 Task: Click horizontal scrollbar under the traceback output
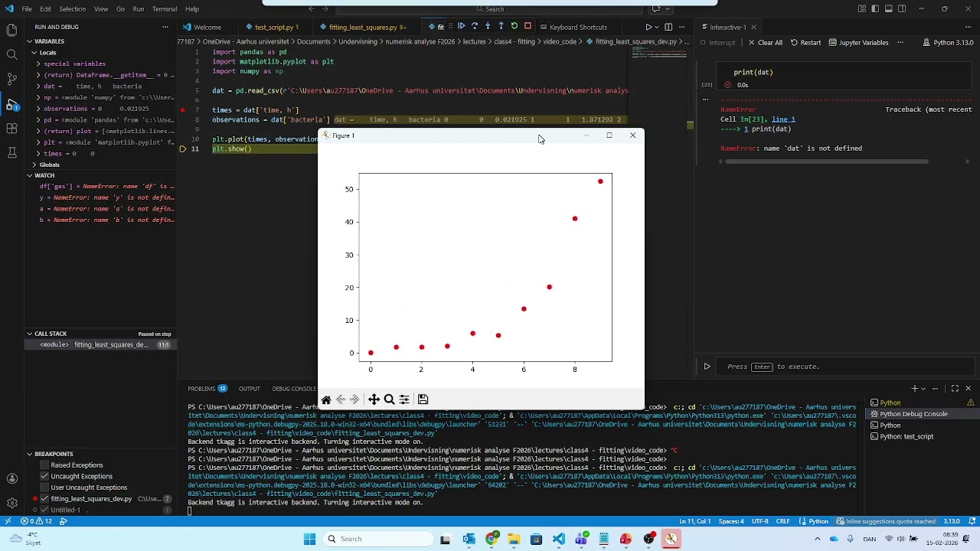click(827, 161)
